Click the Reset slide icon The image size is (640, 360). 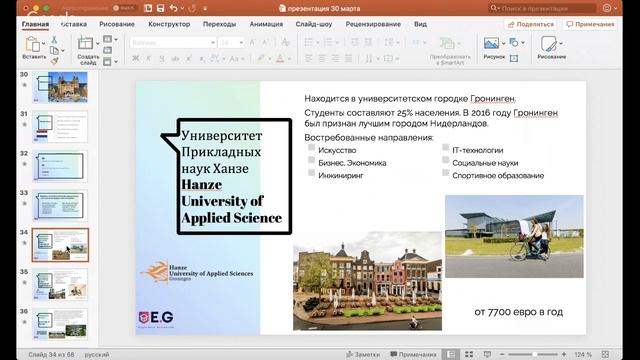point(107,50)
